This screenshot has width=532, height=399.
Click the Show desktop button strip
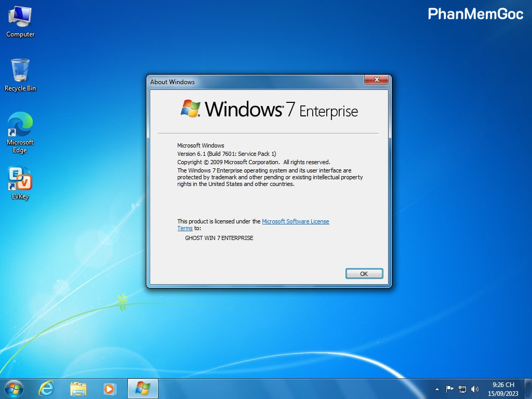tap(528, 389)
